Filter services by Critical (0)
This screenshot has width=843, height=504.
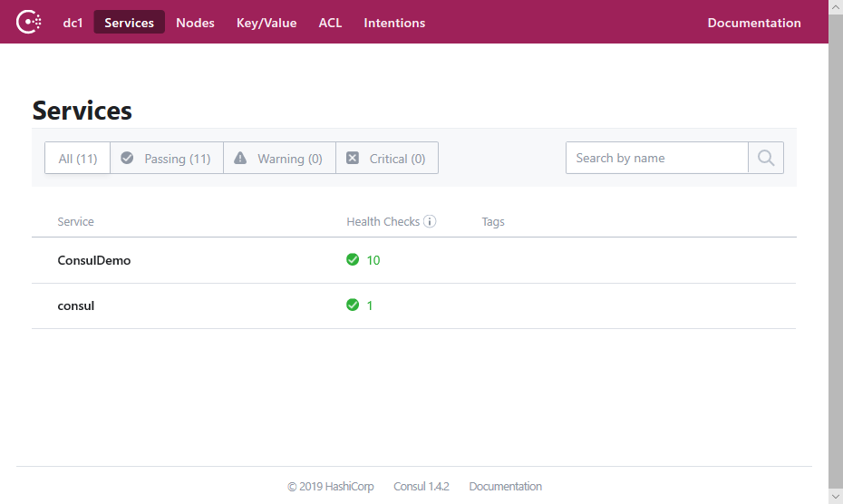point(387,159)
